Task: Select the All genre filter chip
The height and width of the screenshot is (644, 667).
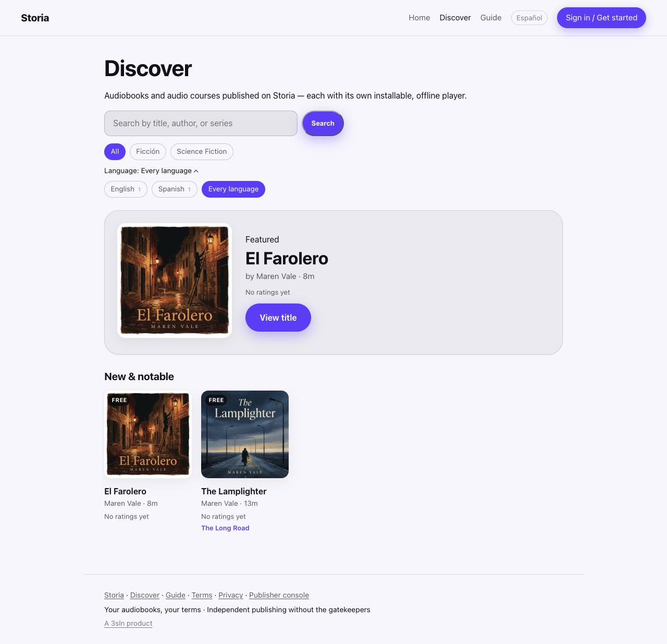Action: tap(115, 152)
